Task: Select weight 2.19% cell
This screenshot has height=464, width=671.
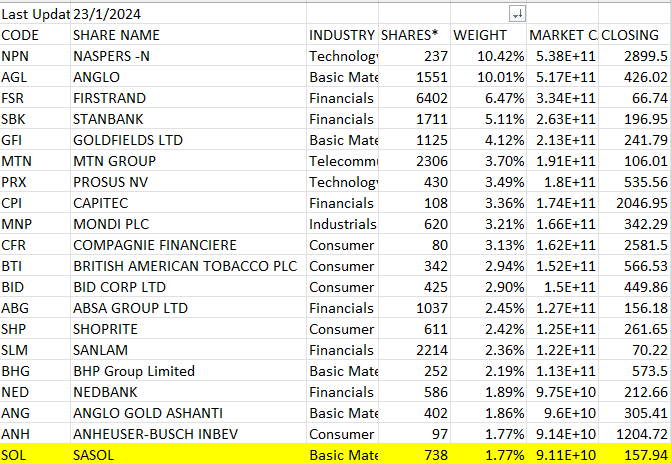Action: (x=488, y=371)
